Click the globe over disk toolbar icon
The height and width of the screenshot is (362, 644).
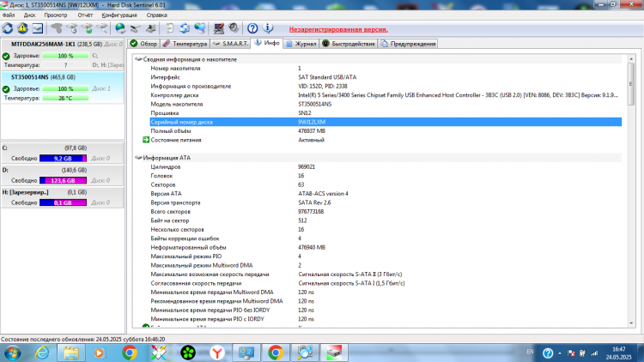[x=120, y=28]
